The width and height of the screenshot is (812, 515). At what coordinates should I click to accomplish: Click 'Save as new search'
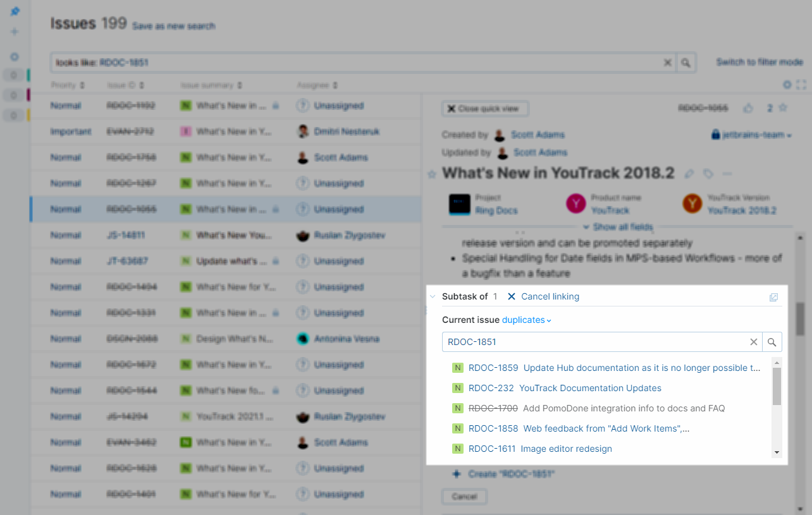click(x=173, y=26)
